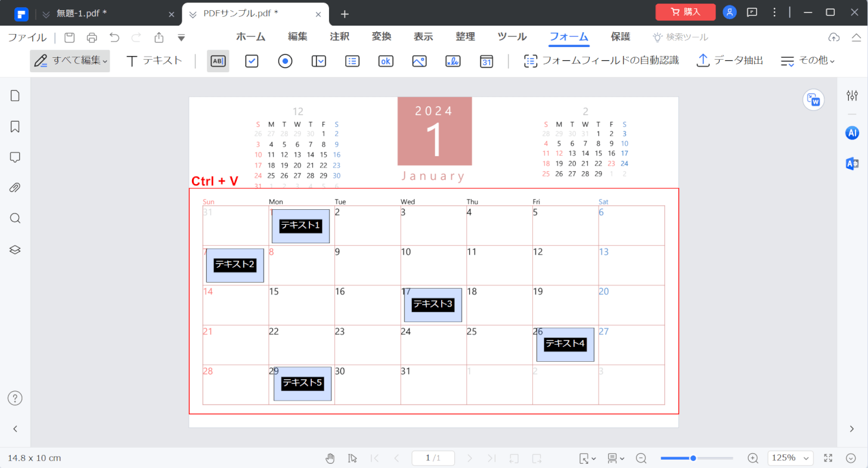
Task: Open the layers panel
Action: [x=15, y=249]
